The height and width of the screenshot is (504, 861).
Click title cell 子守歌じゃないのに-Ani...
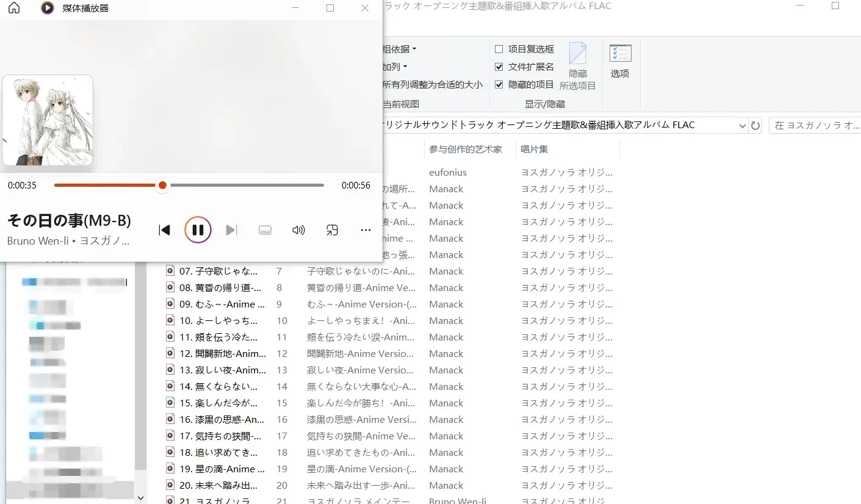(361, 271)
